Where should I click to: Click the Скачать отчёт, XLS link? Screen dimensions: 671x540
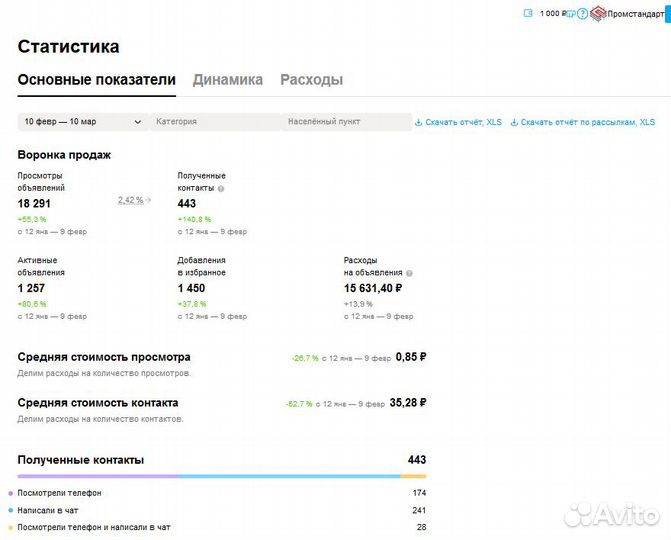464,122
